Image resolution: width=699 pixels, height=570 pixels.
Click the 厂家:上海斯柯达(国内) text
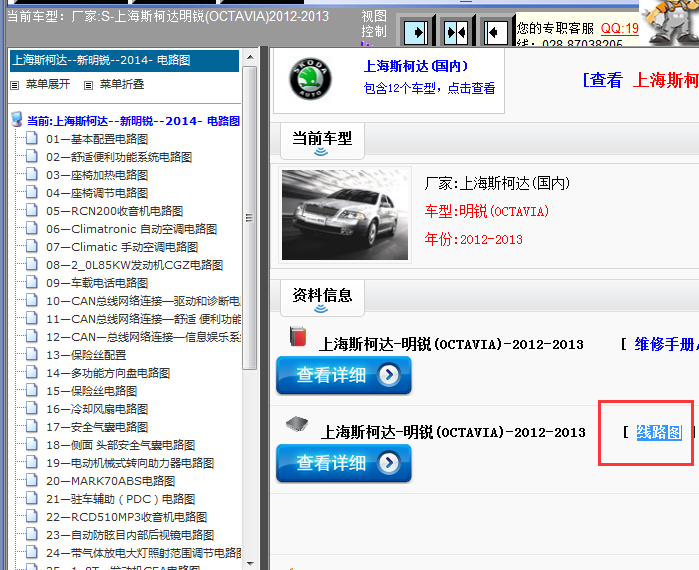497,183
